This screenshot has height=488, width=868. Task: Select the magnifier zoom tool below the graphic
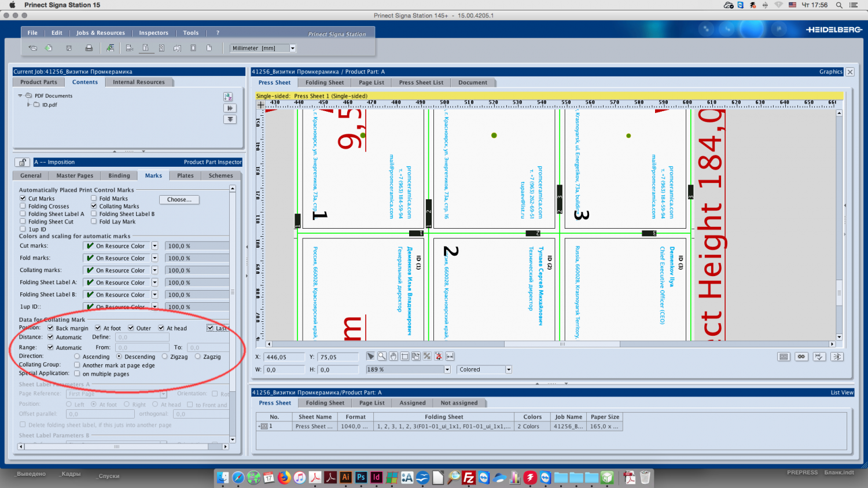point(382,356)
